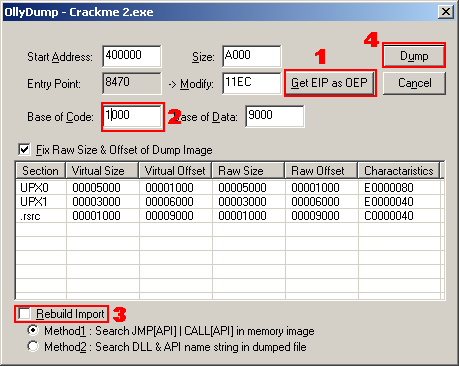Click UPX0 characteristics value E0000080
The width and height of the screenshot is (459, 366).
[x=389, y=188]
